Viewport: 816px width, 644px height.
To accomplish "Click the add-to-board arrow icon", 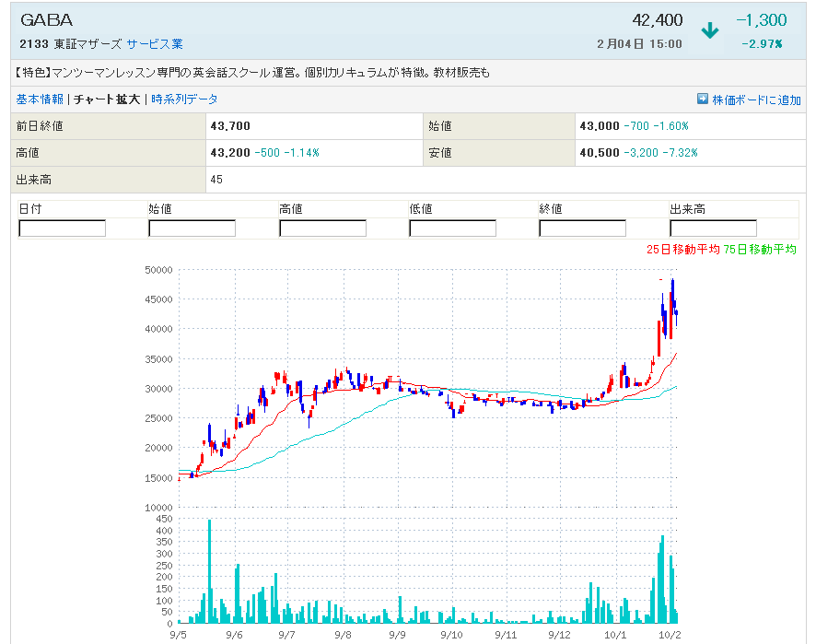I will (703, 100).
